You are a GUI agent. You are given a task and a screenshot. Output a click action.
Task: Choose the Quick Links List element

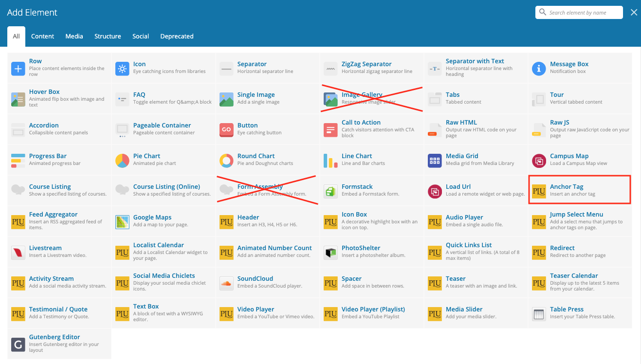click(x=476, y=253)
